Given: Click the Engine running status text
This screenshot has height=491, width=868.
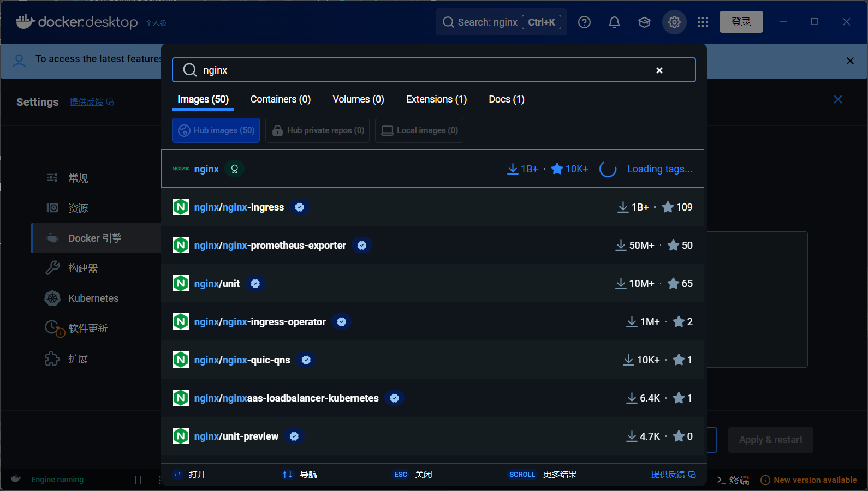Looking at the screenshot, I should pos(57,480).
